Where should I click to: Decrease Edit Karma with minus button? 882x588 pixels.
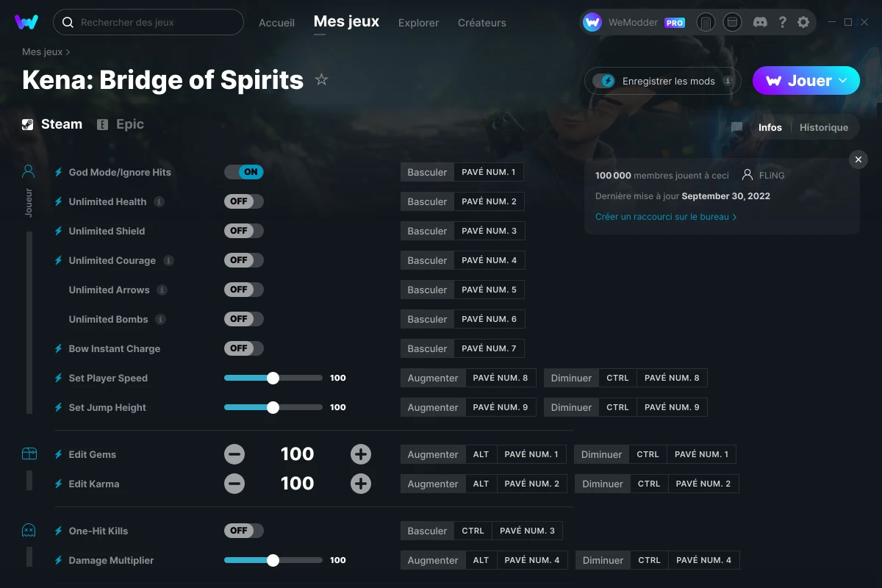click(x=234, y=484)
